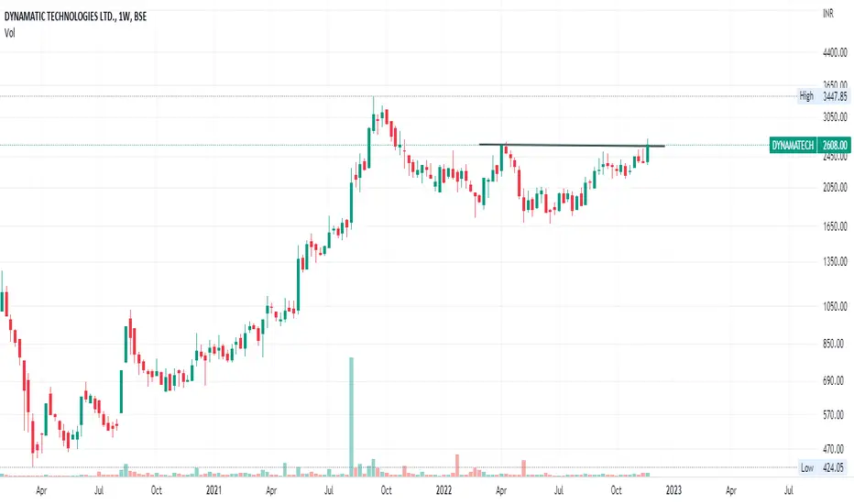Click the tall red volume bar near 2022
Screen dimensions: 854x504
pos(457,466)
